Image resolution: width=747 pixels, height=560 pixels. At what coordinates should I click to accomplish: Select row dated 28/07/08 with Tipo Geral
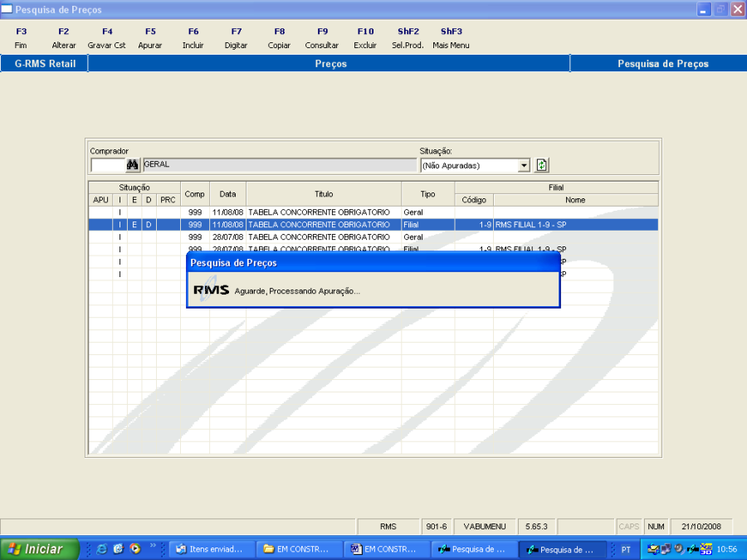(x=373, y=237)
